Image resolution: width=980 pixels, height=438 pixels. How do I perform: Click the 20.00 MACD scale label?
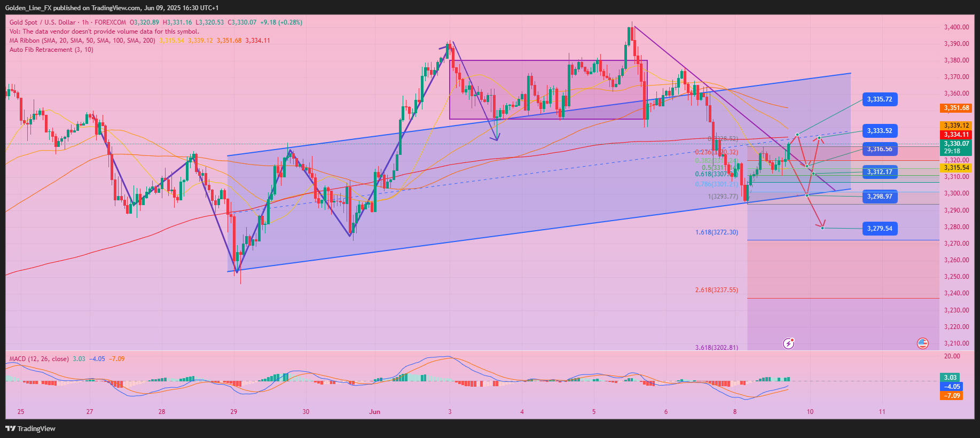click(x=952, y=356)
